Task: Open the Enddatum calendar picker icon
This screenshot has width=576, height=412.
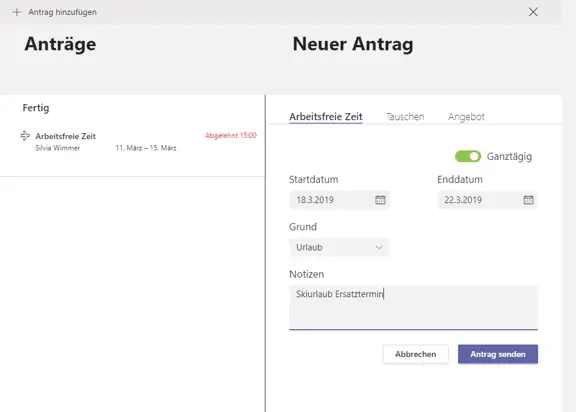Action: point(528,200)
